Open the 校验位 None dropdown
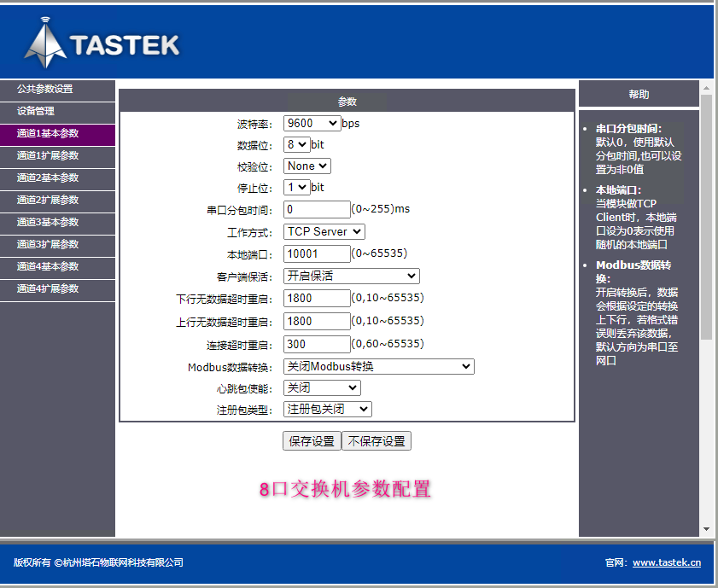 point(306,166)
